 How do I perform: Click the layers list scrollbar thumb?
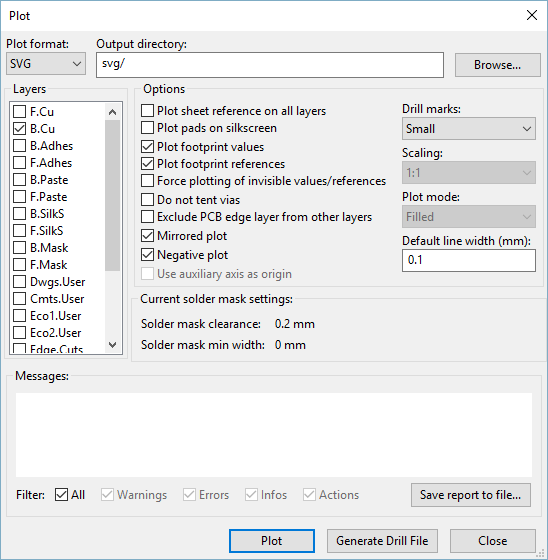pyautogui.click(x=113, y=196)
